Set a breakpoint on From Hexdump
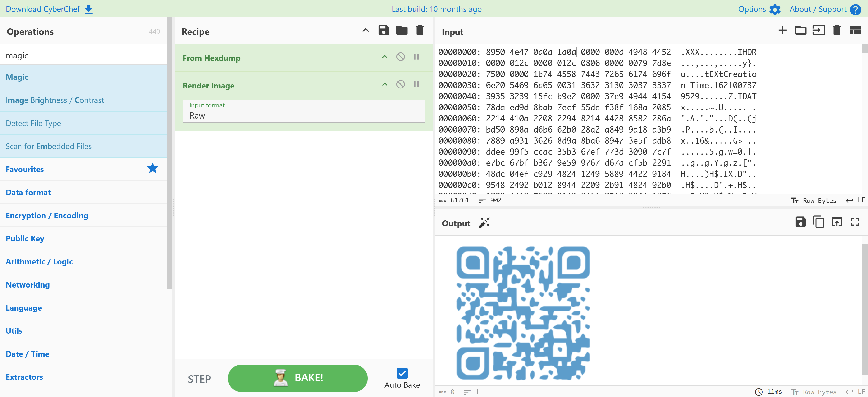This screenshot has width=868, height=397. [416, 57]
